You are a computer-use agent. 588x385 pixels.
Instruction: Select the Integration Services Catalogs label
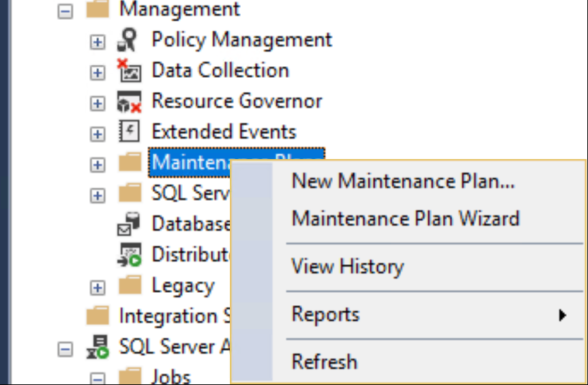175,316
